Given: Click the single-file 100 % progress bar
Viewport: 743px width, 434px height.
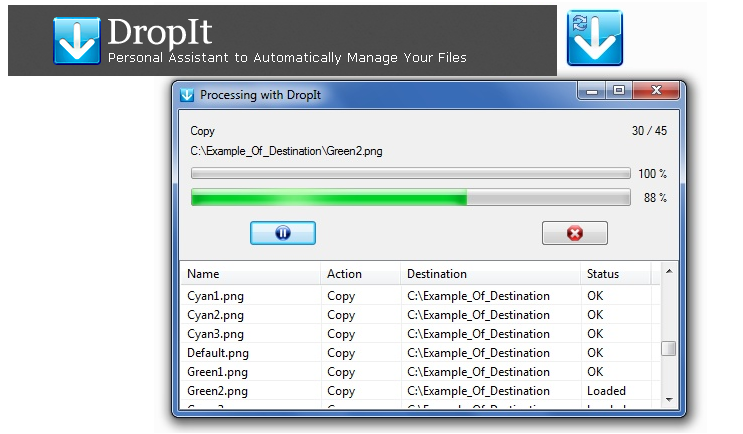Looking at the screenshot, I should [x=410, y=173].
